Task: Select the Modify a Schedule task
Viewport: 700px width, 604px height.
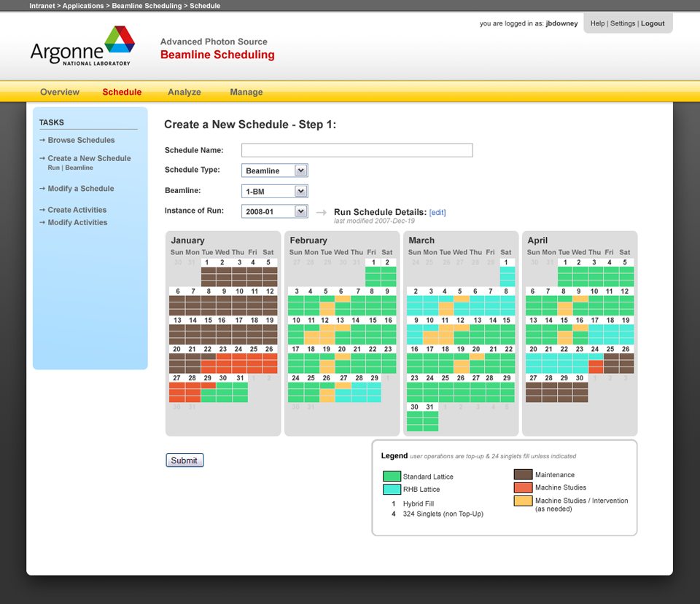Action: point(81,189)
